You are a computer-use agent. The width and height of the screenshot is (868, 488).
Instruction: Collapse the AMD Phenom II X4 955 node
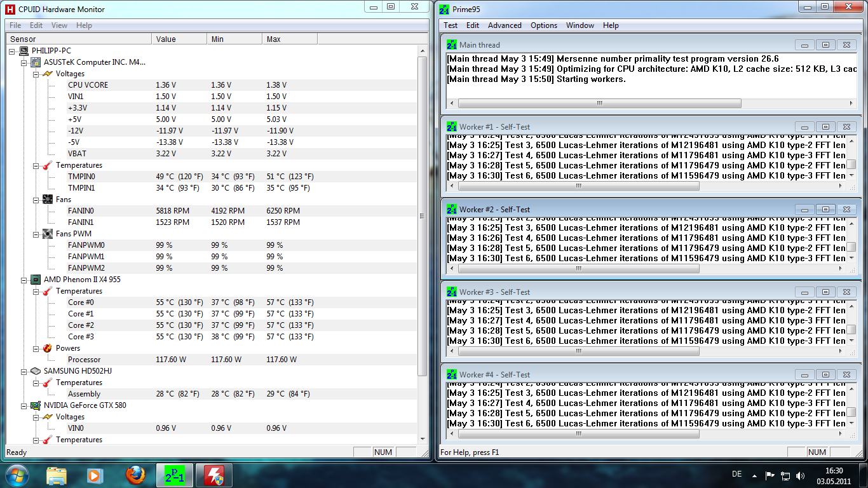24,280
